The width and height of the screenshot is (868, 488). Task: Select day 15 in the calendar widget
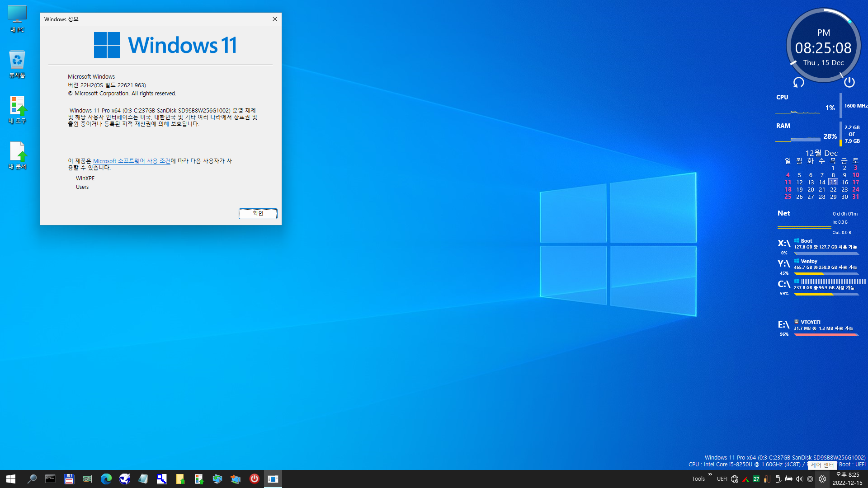(833, 182)
